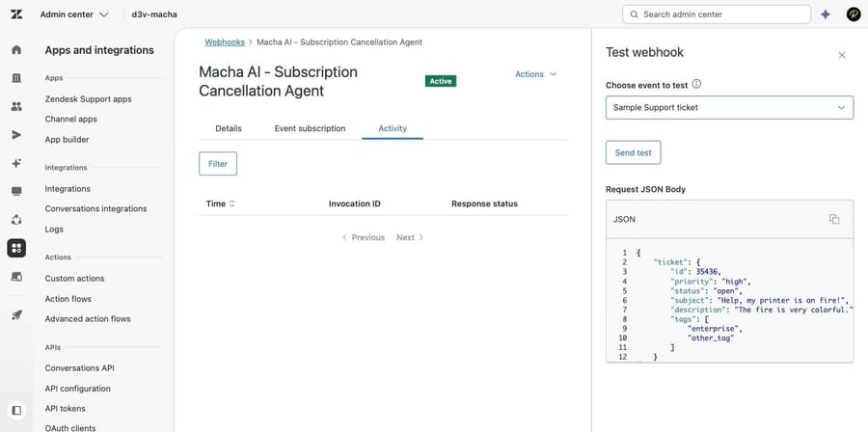Go to the Previous page of results
Screen dimensions: 868x432
[364, 237]
